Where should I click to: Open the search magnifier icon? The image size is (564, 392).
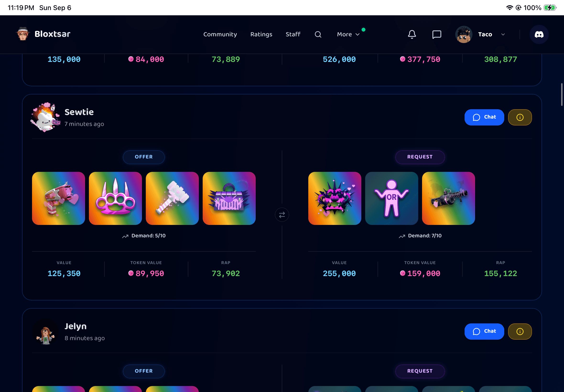click(x=318, y=34)
